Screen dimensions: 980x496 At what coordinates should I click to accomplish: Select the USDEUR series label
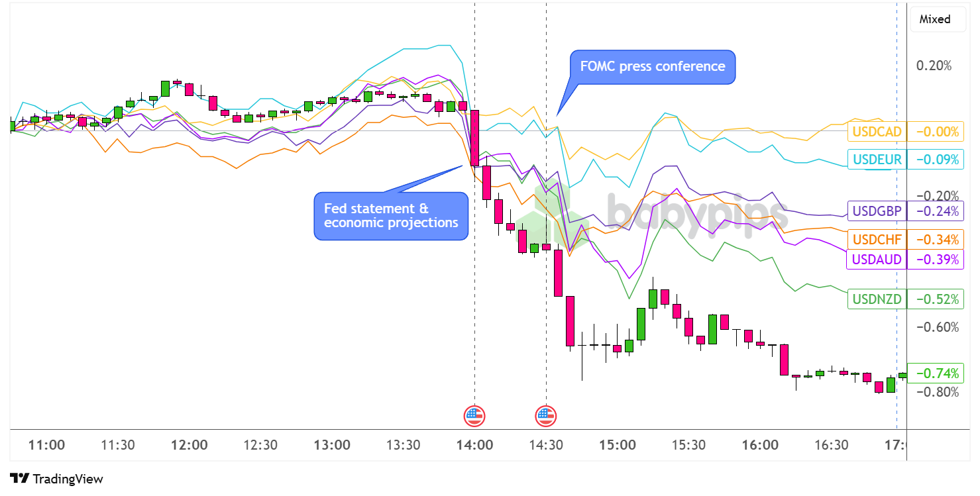(877, 160)
